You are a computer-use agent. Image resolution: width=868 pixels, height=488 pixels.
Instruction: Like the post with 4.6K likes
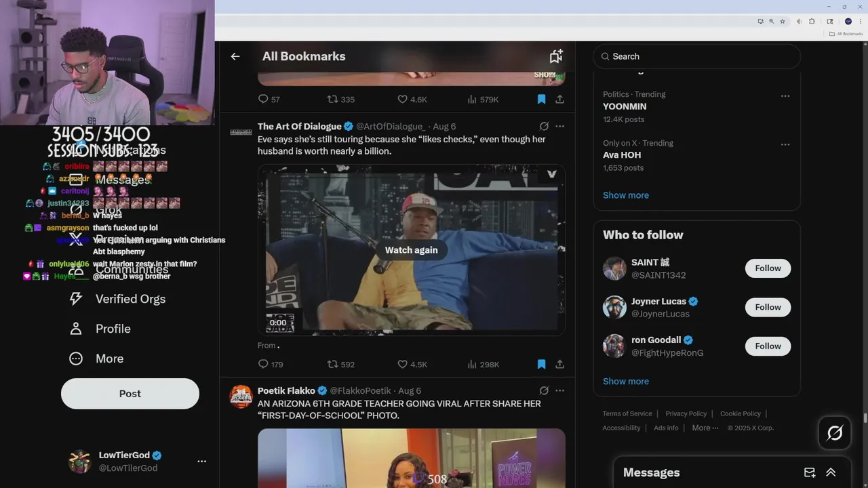tap(412, 99)
